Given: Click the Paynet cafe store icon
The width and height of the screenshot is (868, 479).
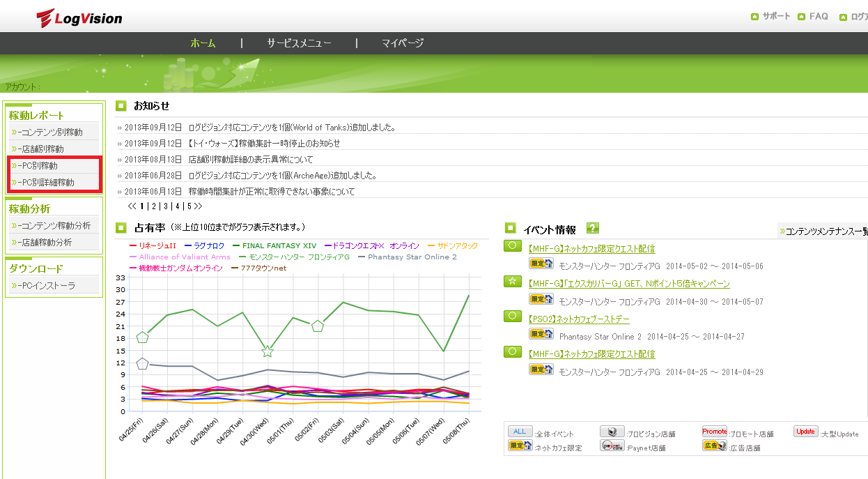Looking at the screenshot, I should pos(612,446).
